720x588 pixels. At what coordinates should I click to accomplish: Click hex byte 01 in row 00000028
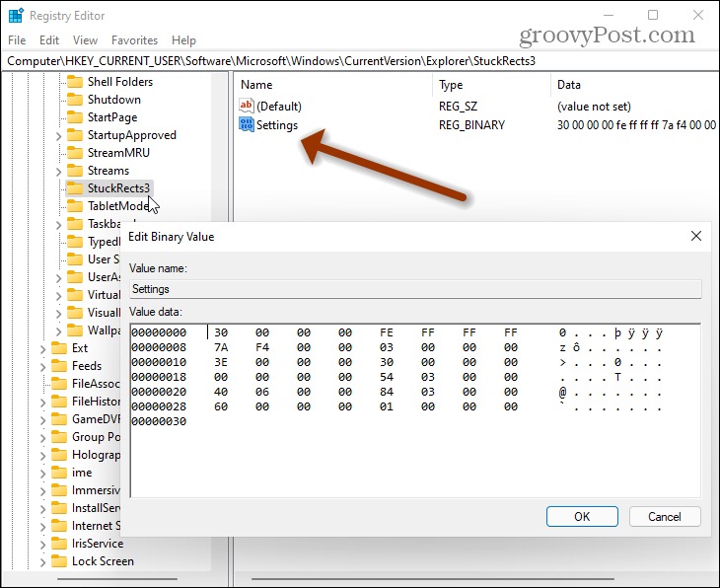pyautogui.click(x=387, y=406)
